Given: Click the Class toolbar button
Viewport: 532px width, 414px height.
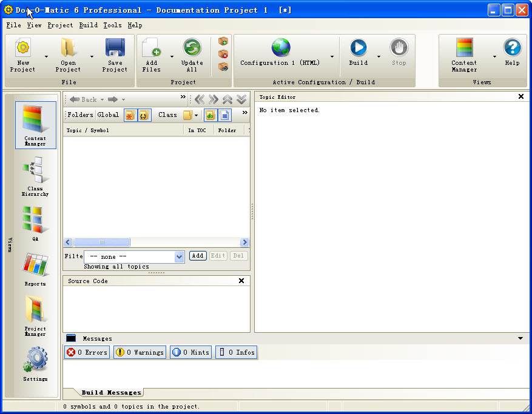Looking at the screenshot, I should (x=167, y=115).
